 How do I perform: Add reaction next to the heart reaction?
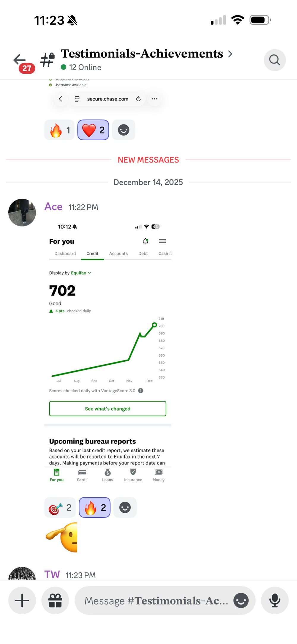[x=124, y=130]
